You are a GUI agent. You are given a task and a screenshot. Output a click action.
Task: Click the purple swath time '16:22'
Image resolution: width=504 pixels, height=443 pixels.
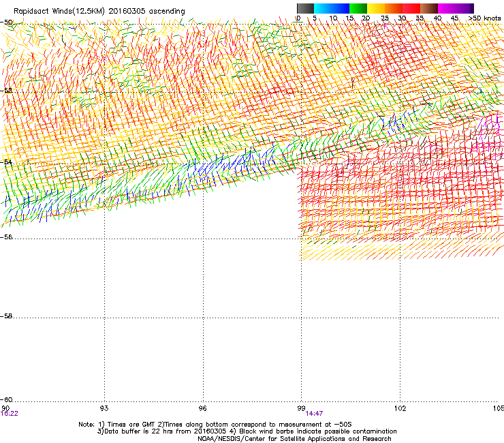click(10, 414)
